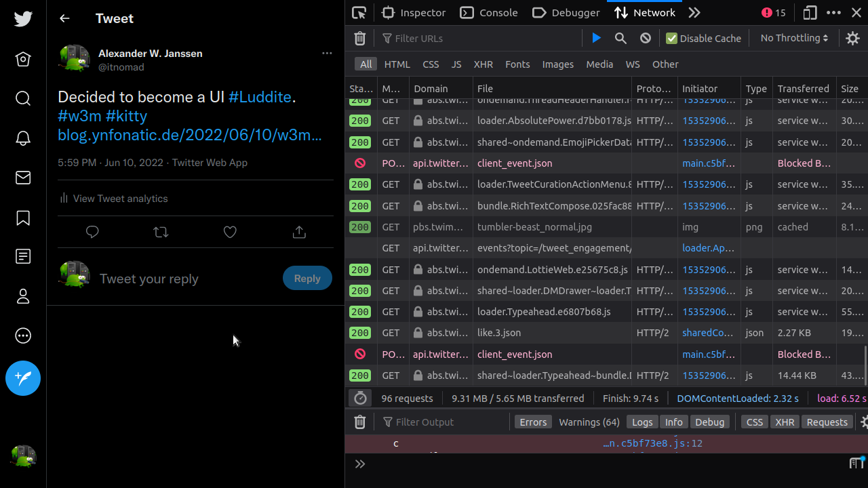This screenshot has height=488, width=868.
Task: Activate the element picker tool in devtools
Action: coord(359,12)
